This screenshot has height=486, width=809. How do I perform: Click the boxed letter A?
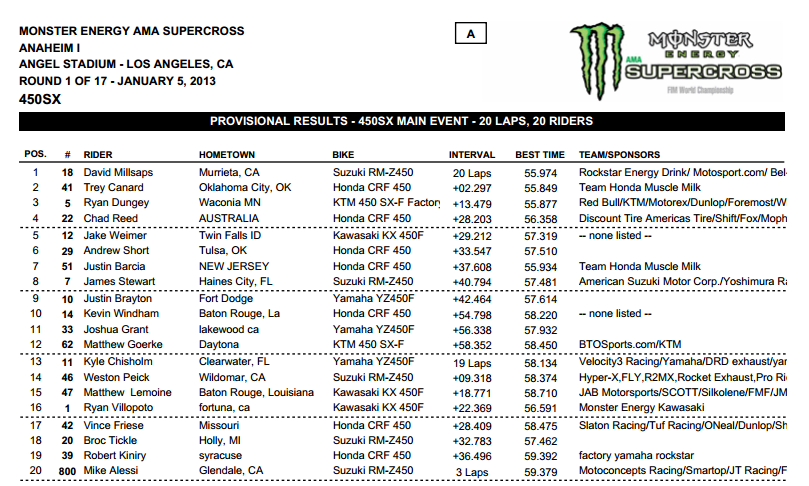pyautogui.click(x=469, y=33)
